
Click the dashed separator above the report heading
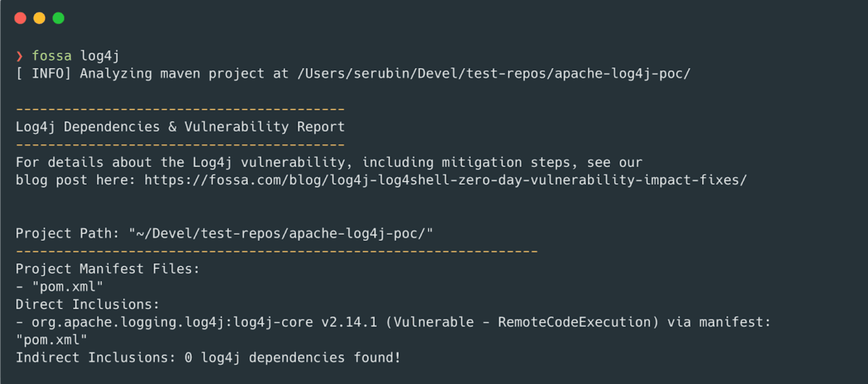180,109
